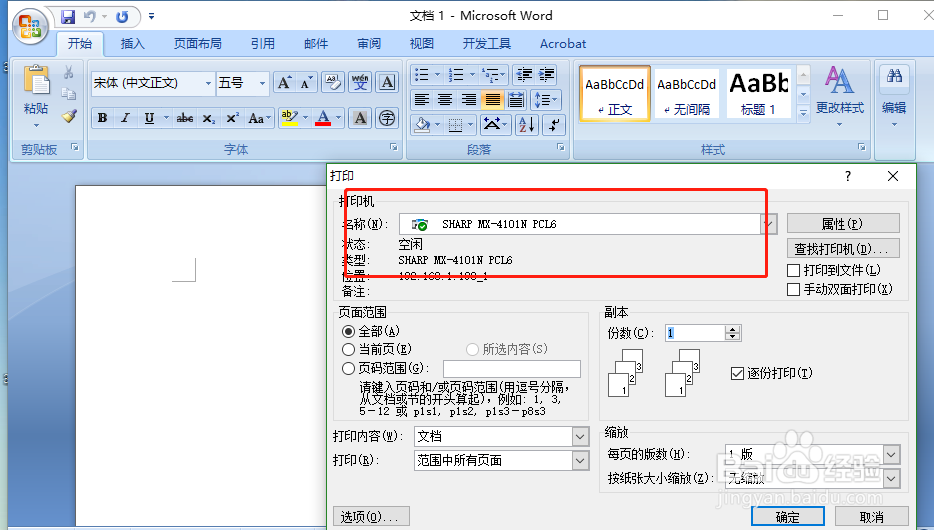The height and width of the screenshot is (530, 934).
Task: Increase copies with up stepper arrow
Action: pyautogui.click(x=733, y=329)
